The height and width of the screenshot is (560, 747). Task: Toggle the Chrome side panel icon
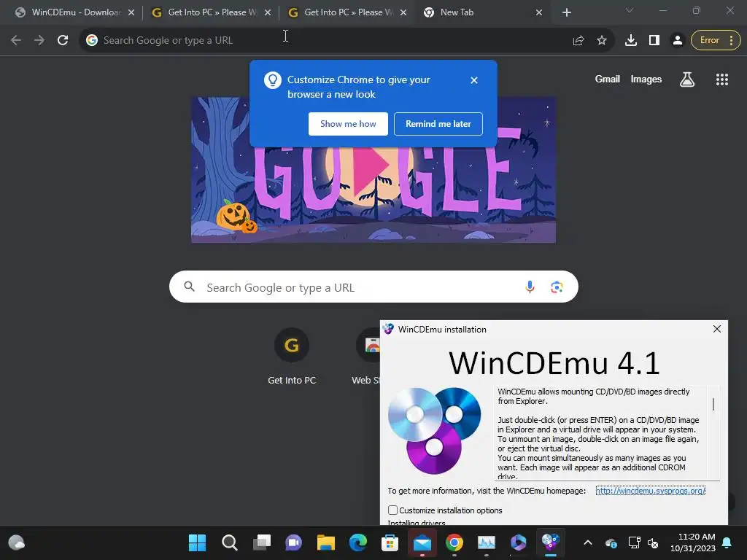point(654,40)
